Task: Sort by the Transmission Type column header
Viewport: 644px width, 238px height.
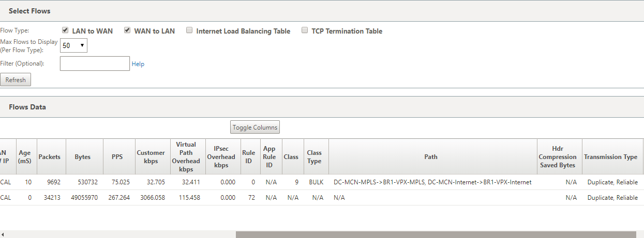Action: tap(610, 157)
